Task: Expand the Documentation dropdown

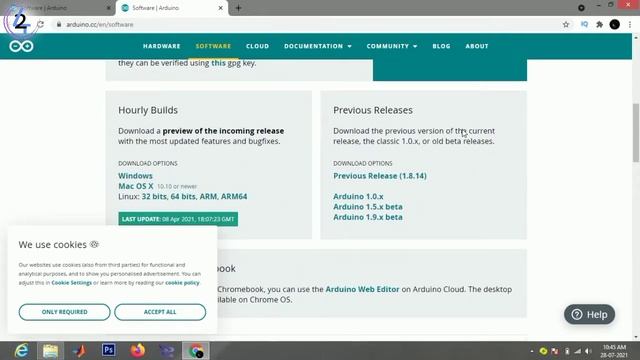Action: click(x=318, y=46)
